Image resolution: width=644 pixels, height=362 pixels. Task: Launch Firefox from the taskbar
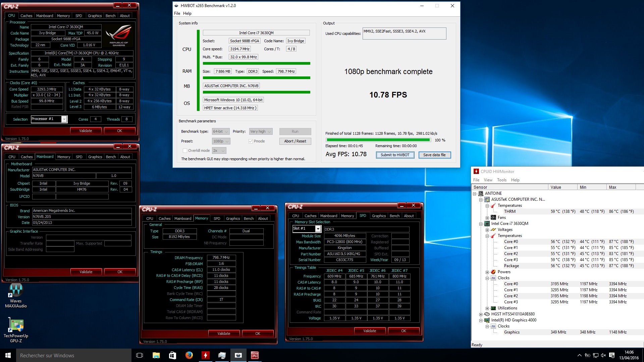tap(189, 355)
